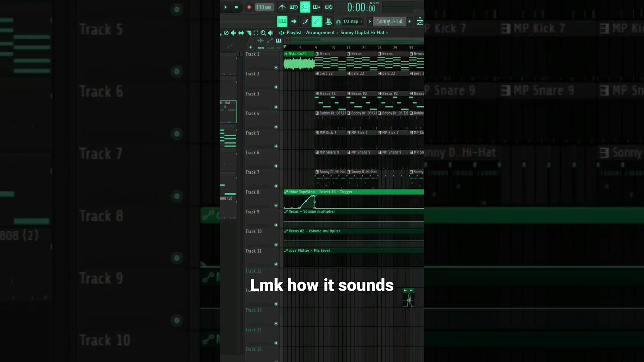Open menu icon of first Nexus clip

[x=317, y=54]
